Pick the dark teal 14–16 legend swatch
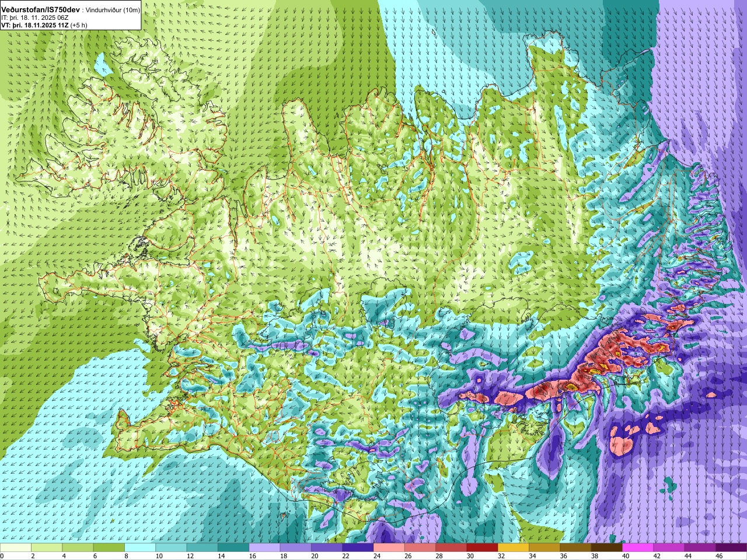 pyautogui.click(x=233, y=548)
